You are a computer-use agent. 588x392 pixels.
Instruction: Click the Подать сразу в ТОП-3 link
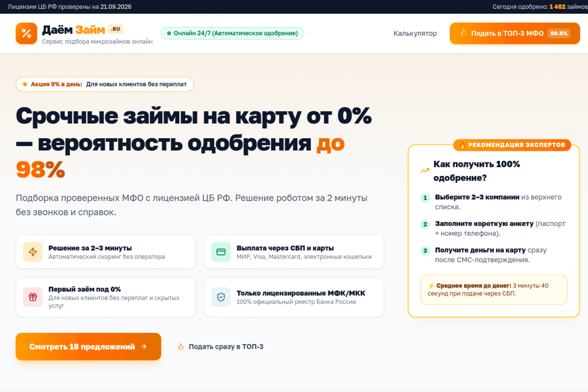220,347
